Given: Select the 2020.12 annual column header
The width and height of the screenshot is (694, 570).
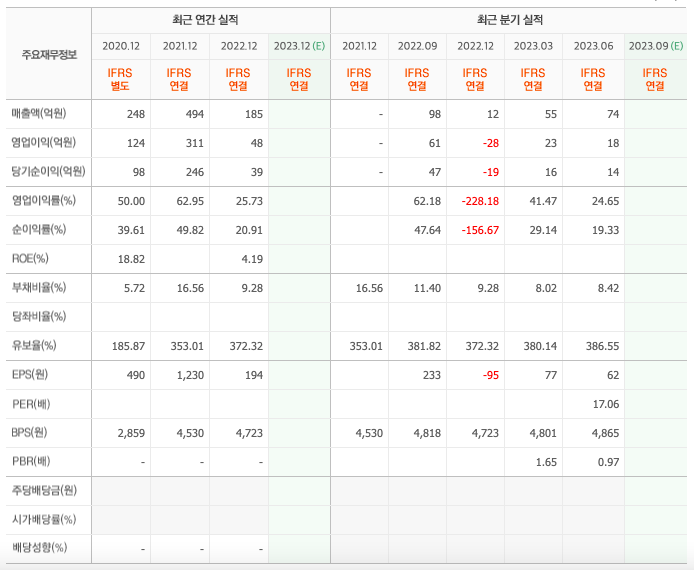Looking at the screenshot, I should tap(121, 46).
